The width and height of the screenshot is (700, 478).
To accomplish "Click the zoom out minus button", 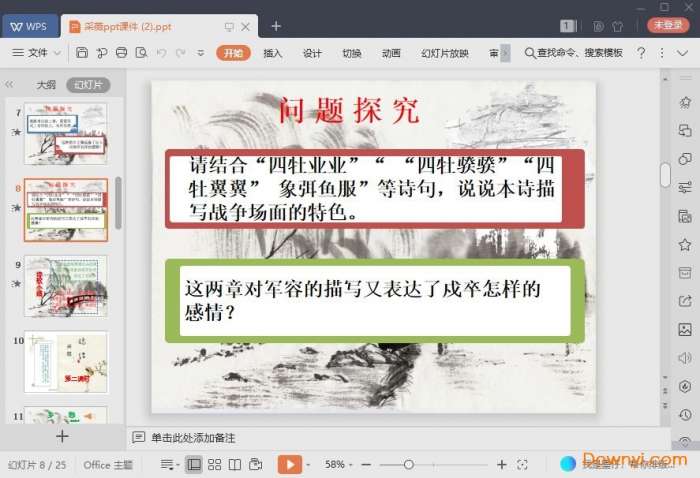I will click(366, 465).
